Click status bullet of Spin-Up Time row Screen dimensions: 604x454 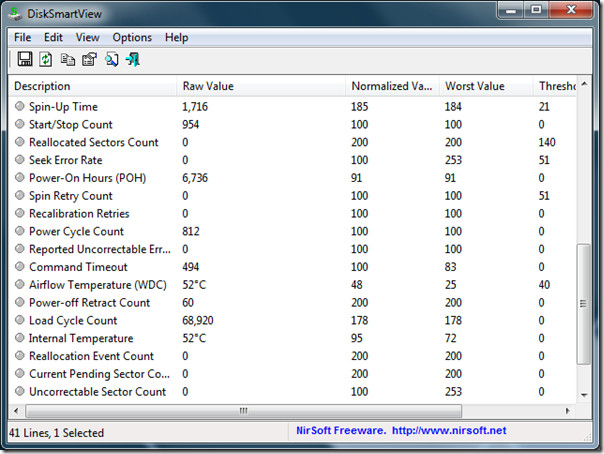pos(20,106)
